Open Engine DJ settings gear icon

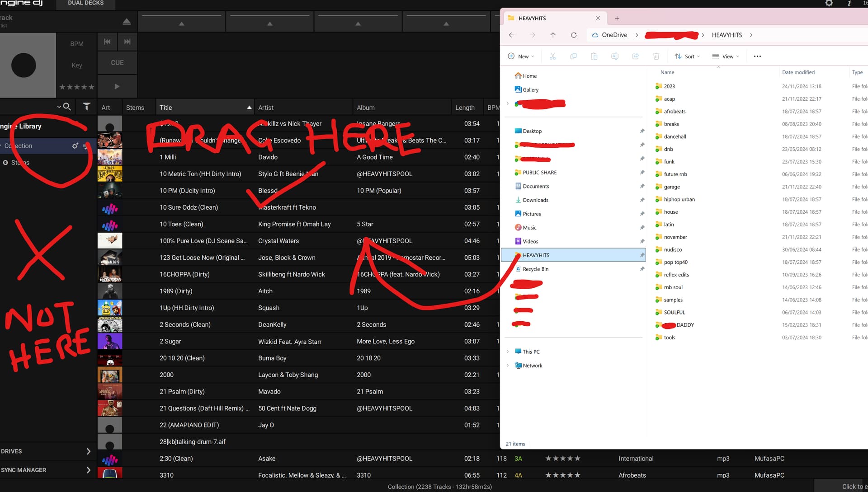coord(829,3)
